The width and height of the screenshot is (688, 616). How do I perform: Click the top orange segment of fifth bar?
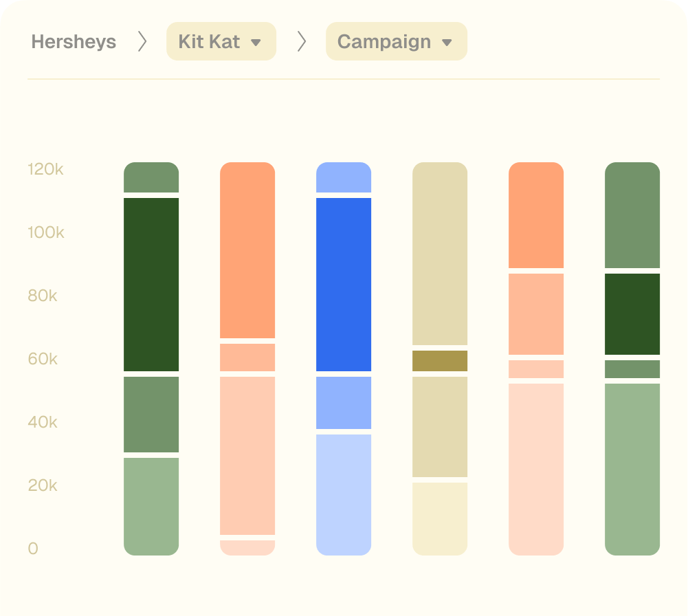click(x=536, y=215)
